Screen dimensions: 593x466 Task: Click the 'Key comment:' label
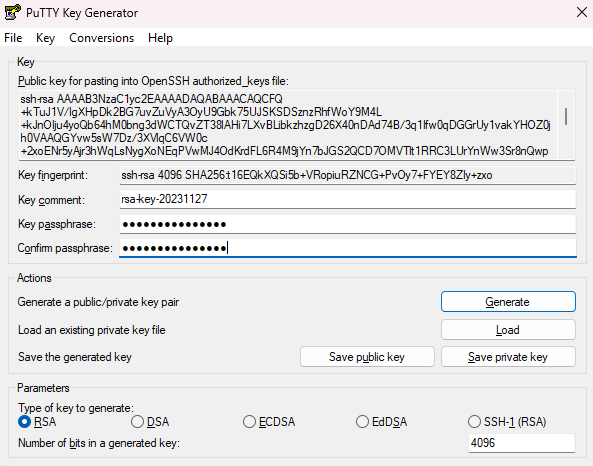(51, 200)
